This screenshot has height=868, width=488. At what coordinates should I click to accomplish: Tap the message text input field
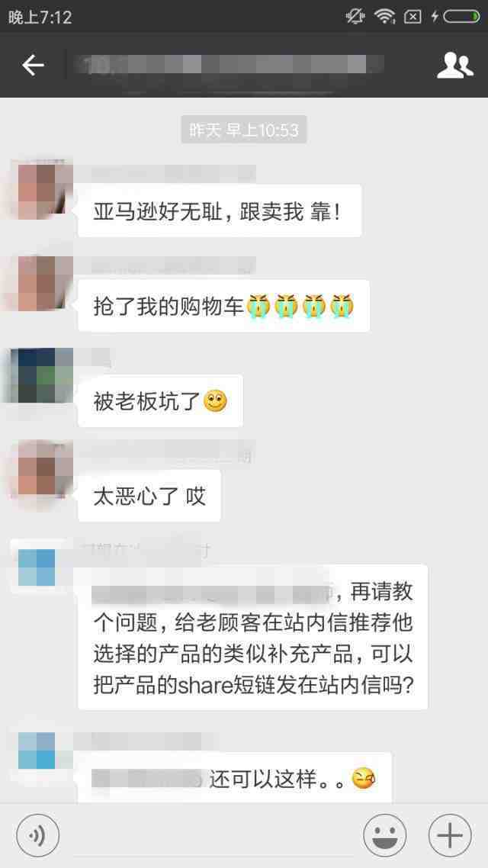(x=210, y=836)
